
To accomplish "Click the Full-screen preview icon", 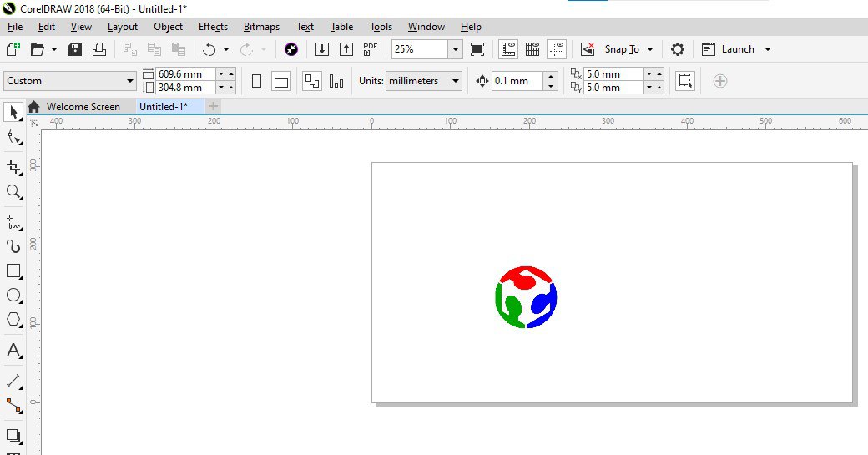I will (x=477, y=49).
